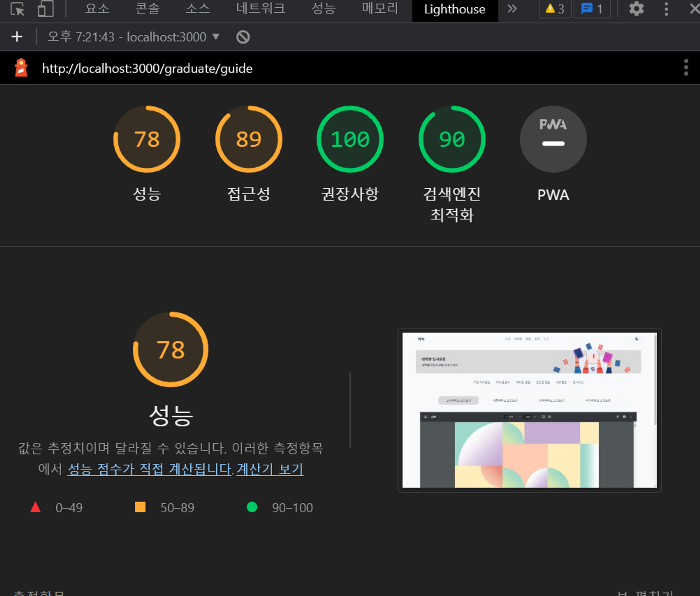Switch to the 네트워크 tab
This screenshot has height=596, width=700.
point(260,9)
